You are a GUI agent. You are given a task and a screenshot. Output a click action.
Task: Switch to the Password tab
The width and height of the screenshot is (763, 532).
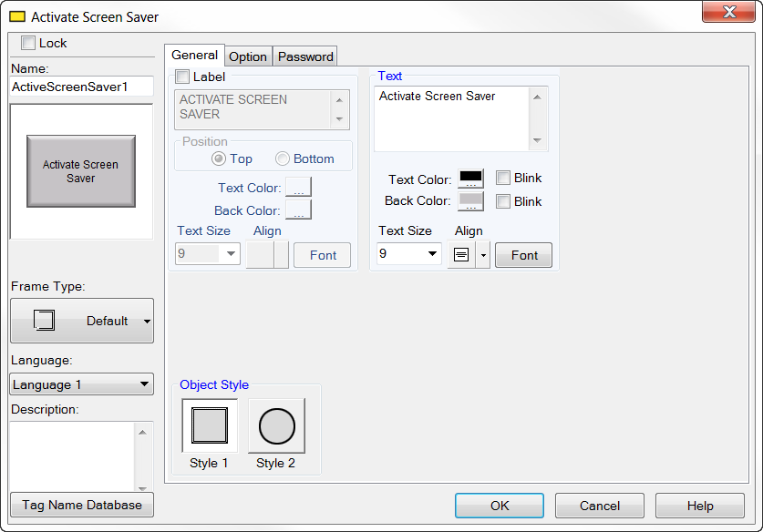[x=305, y=56]
